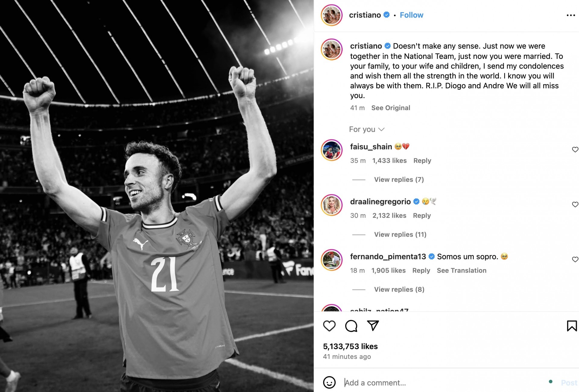The width and height of the screenshot is (579, 392).
Task: Open comments via the speech bubble icon
Action: click(x=351, y=326)
